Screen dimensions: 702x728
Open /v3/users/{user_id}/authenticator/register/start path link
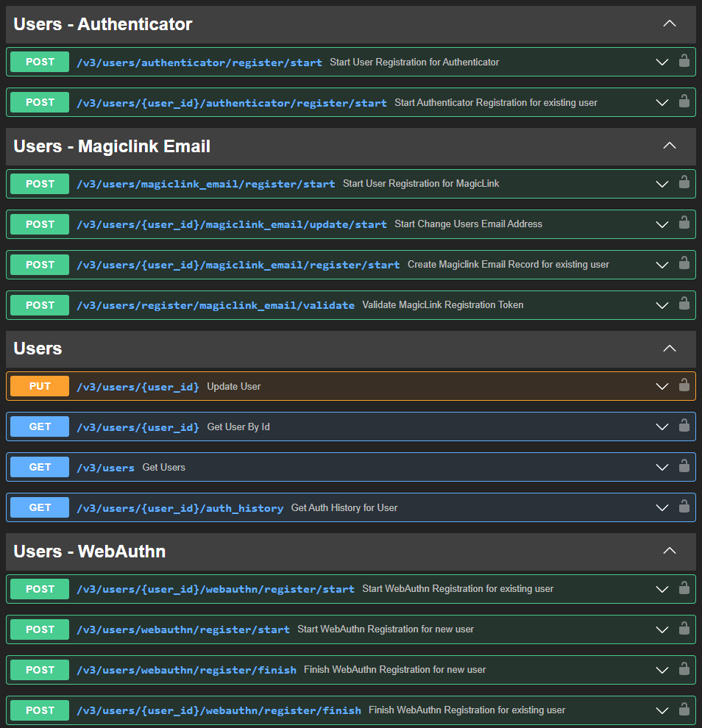232,103
